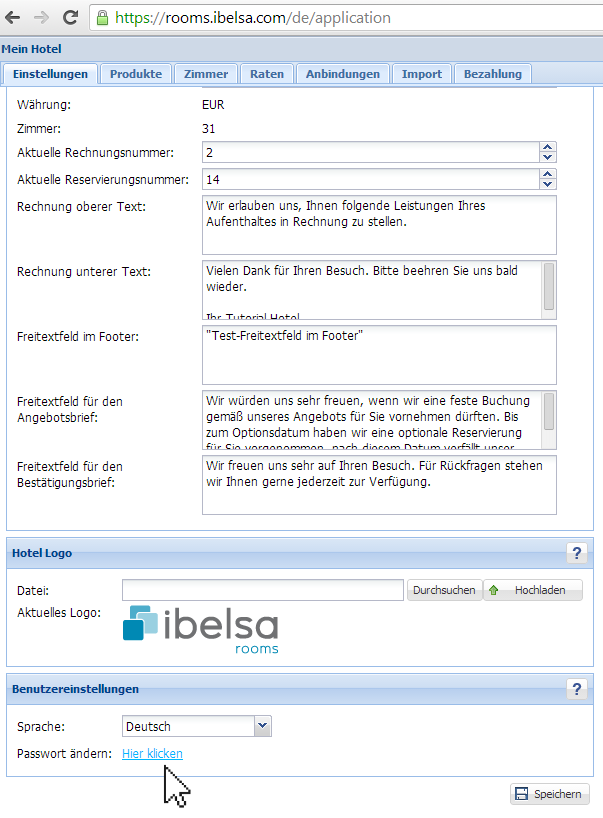Open help for the Benutzereinstellungen section
Viewport: 603px width, 818px height.
tap(576, 689)
